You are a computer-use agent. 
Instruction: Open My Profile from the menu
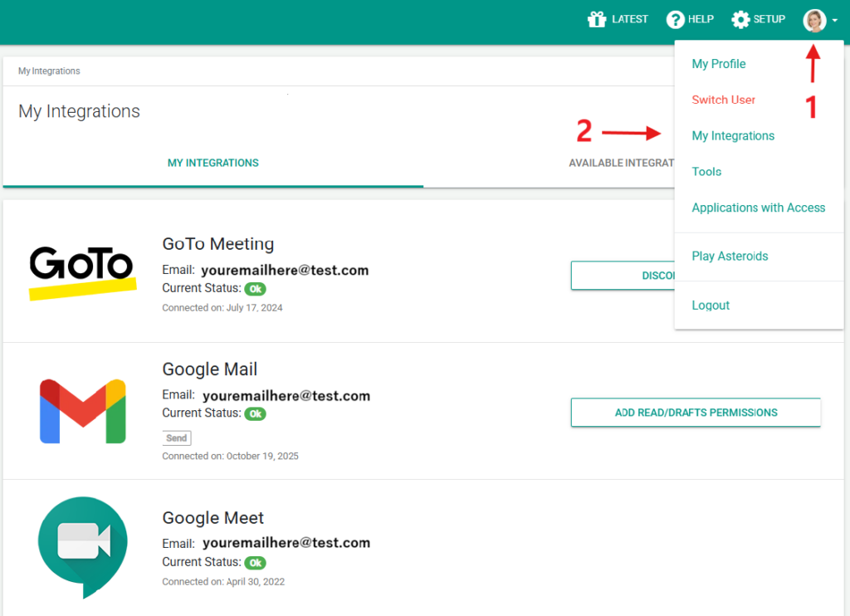719,64
